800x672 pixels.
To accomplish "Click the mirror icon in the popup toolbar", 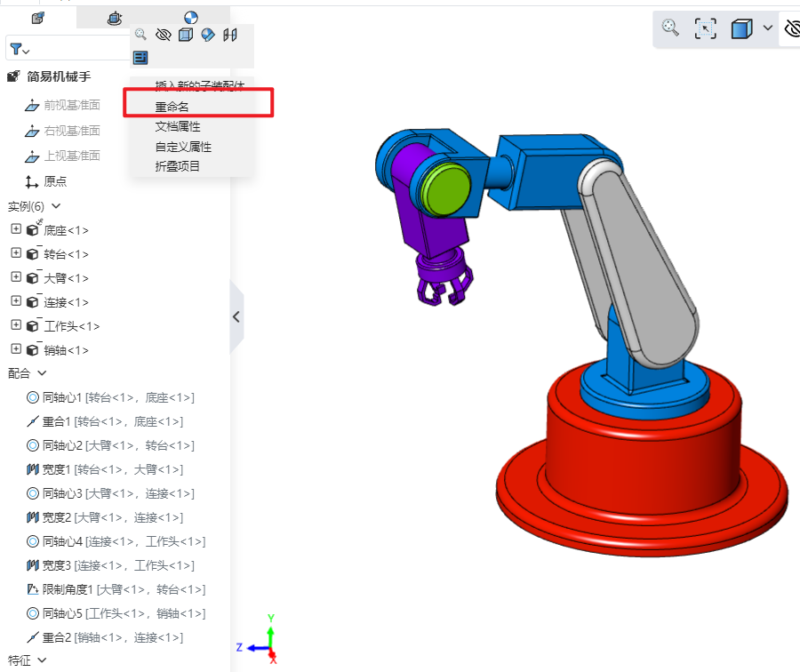I will [230, 35].
